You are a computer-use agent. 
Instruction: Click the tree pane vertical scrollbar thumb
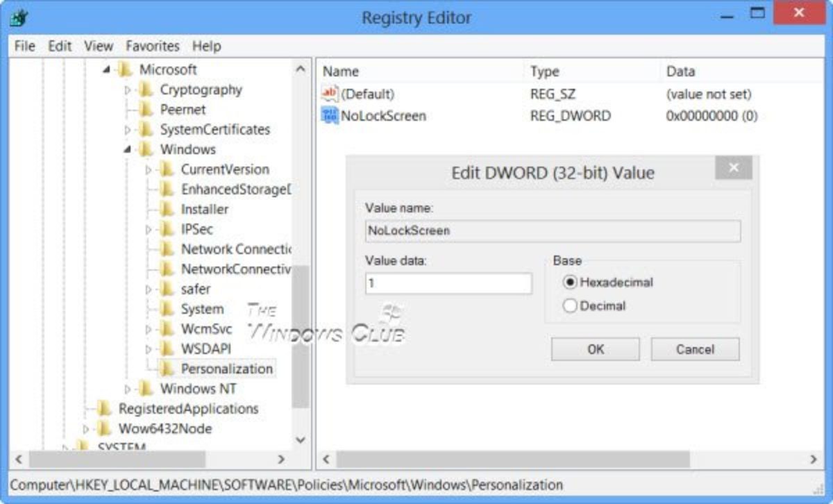coord(301,336)
